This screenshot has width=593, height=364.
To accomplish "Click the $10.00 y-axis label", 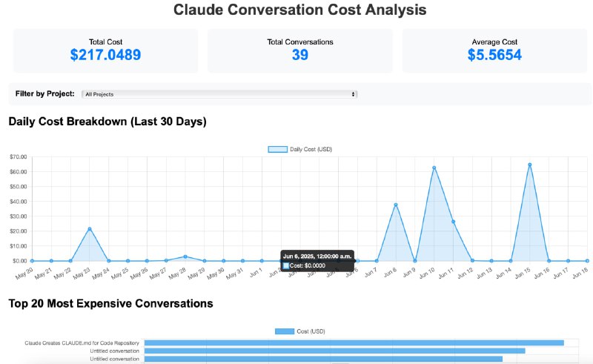I will (x=19, y=246).
